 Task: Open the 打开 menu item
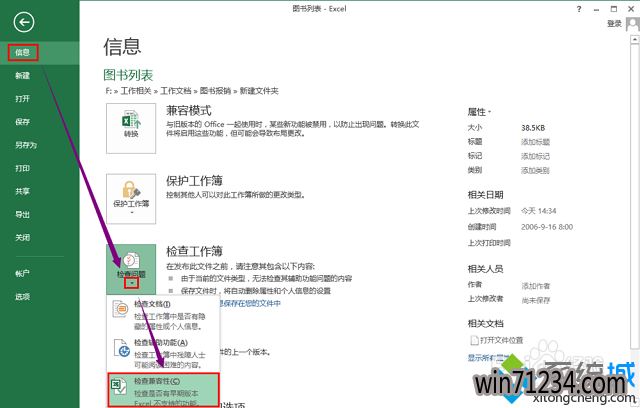click(22, 99)
